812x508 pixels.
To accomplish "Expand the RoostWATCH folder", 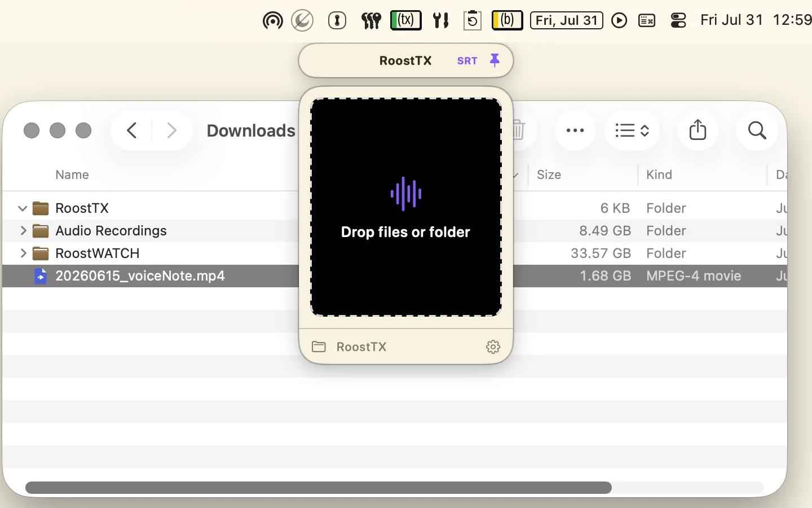I will pyautogui.click(x=23, y=253).
